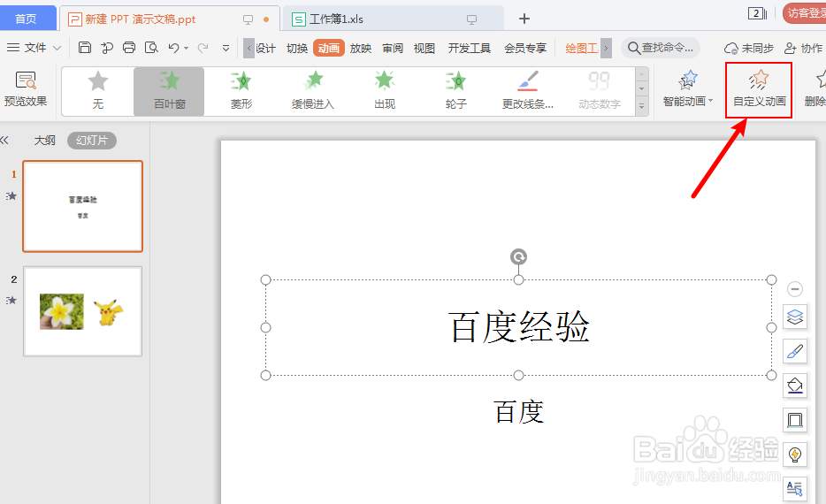Select the 动态数字 animation effect

[600, 90]
